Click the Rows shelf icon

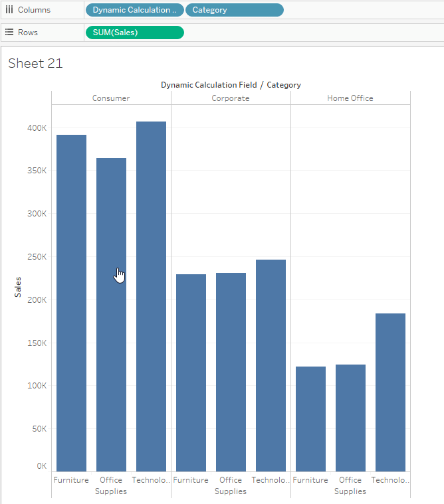(9, 32)
